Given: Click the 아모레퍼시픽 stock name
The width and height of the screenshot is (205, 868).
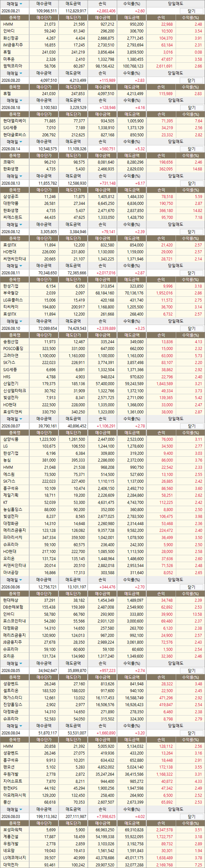Looking at the screenshot, I should click(15, 795).
